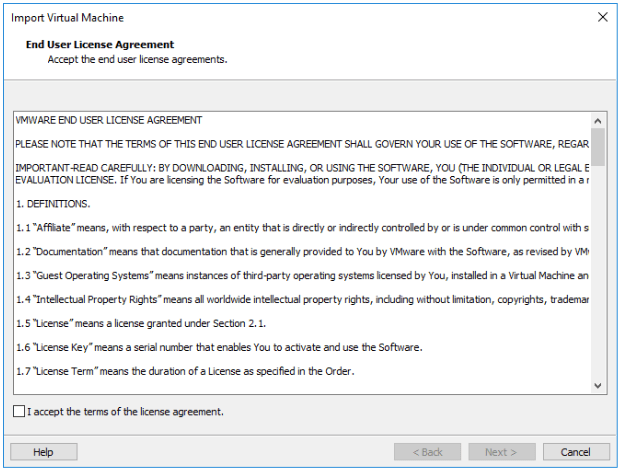Click the 'VMWARE END USER LICENSE AGREEMENT' heading line

(110, 121)
